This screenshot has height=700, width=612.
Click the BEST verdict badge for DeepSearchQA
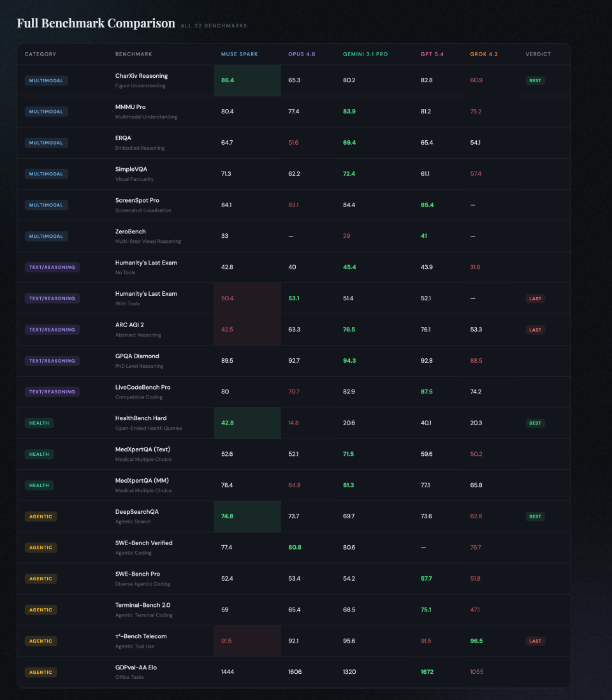tap(535, 516)
